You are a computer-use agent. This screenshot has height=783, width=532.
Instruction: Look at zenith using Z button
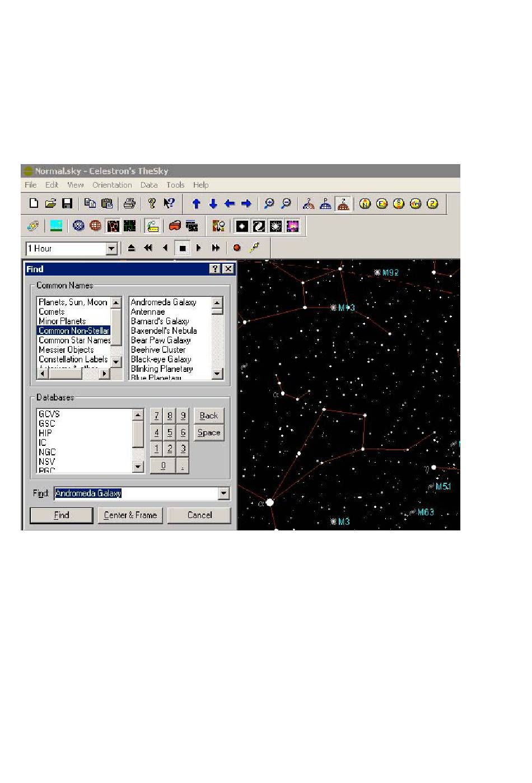tap(432, 203)
